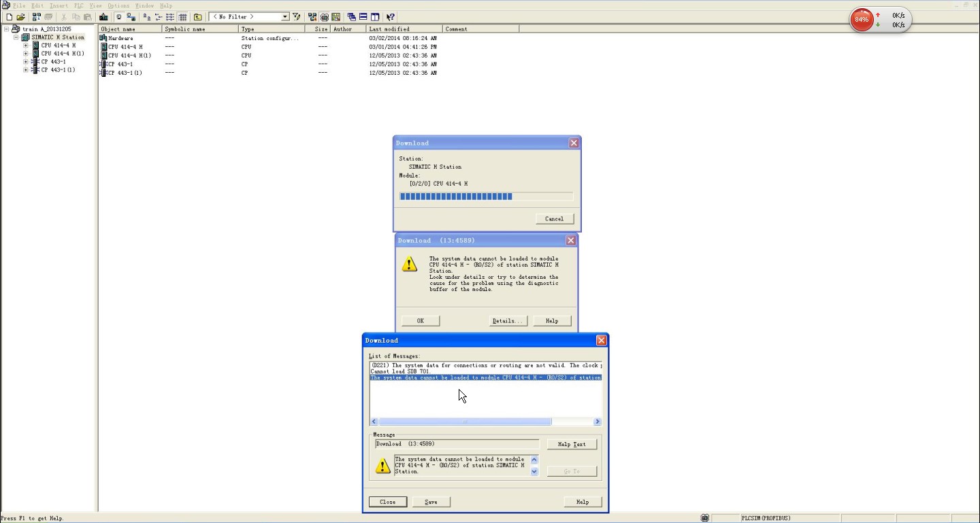980x523 pixels.
Task: Collapse the train A_20131205 project node
Action: pos(6,29)
